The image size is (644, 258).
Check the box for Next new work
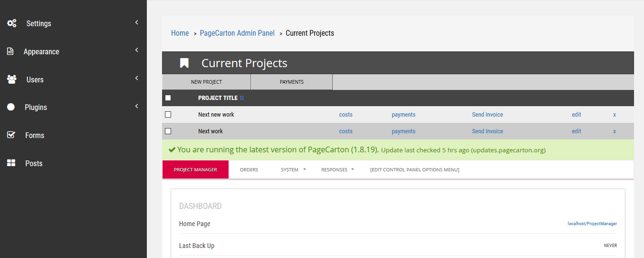168,114
